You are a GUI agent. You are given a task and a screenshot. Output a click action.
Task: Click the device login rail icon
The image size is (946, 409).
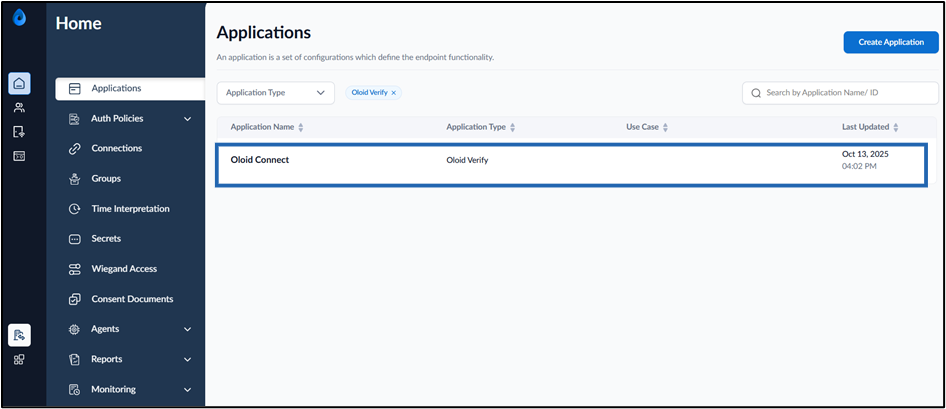coord(19,132)
